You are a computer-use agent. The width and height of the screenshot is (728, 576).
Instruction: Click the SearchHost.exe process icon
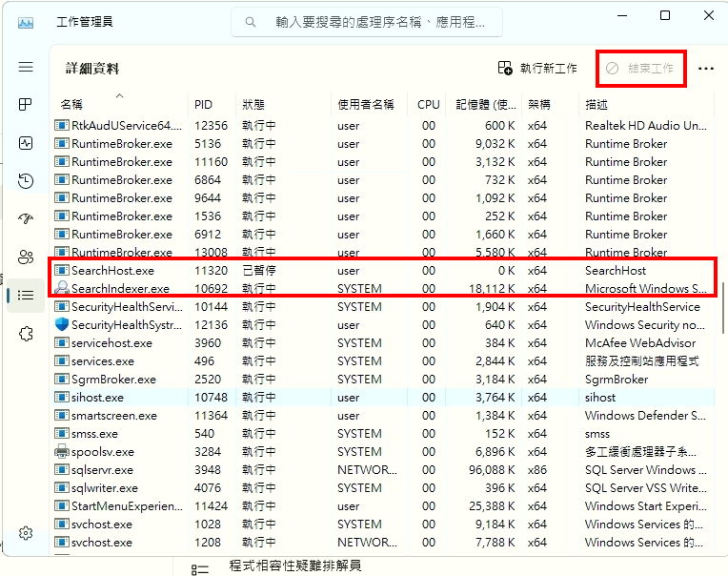point(62,270)
